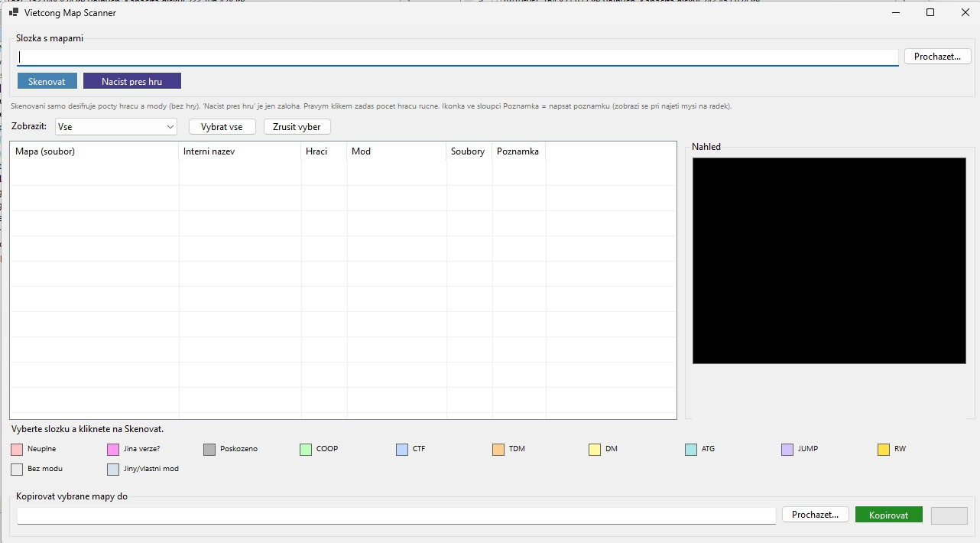The height and width of the screenshot is (543, 980).
Task: Click the Jiny/vlastni mod legend swatch
Action: pyautogui.click(x=113, y=470)
